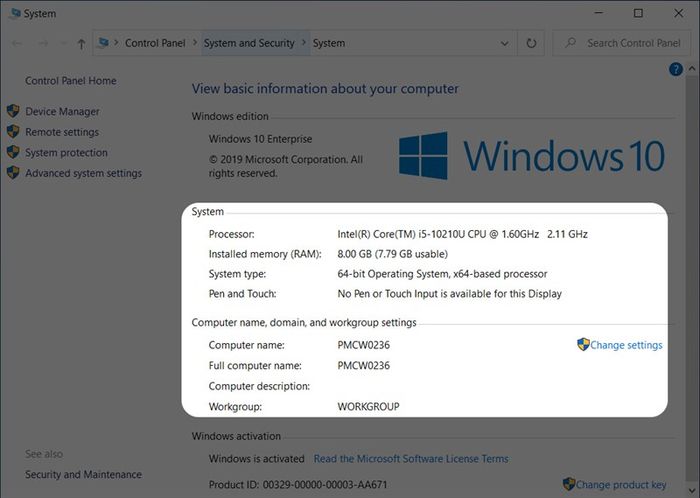Click shield icon beside Device Manager
700x498 pixels.
pos(13,111)
